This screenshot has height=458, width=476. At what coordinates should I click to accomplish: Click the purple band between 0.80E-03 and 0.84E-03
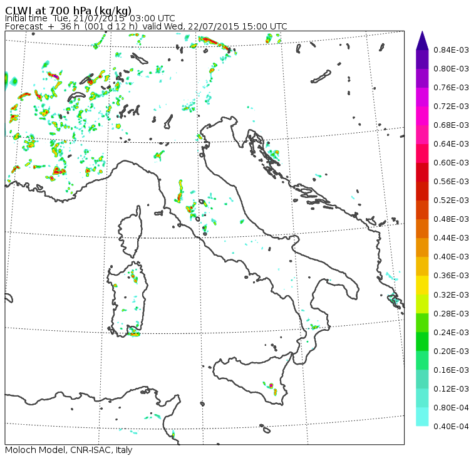422,60
